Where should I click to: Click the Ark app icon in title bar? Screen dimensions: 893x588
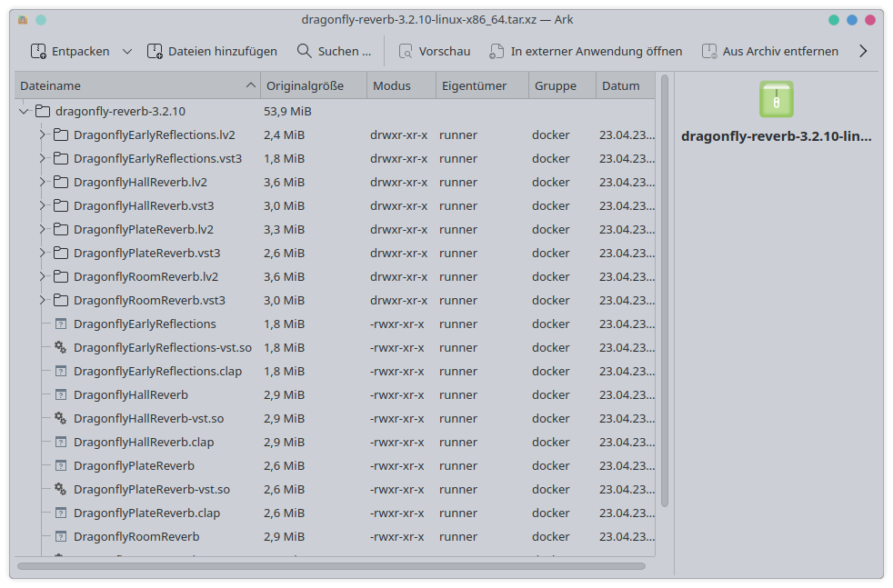coord(23,20)
